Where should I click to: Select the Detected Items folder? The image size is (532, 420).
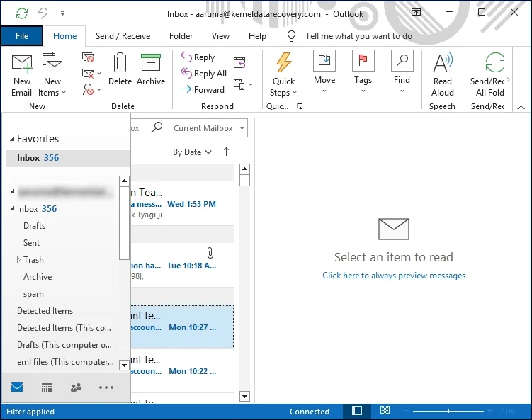(45, 311)
